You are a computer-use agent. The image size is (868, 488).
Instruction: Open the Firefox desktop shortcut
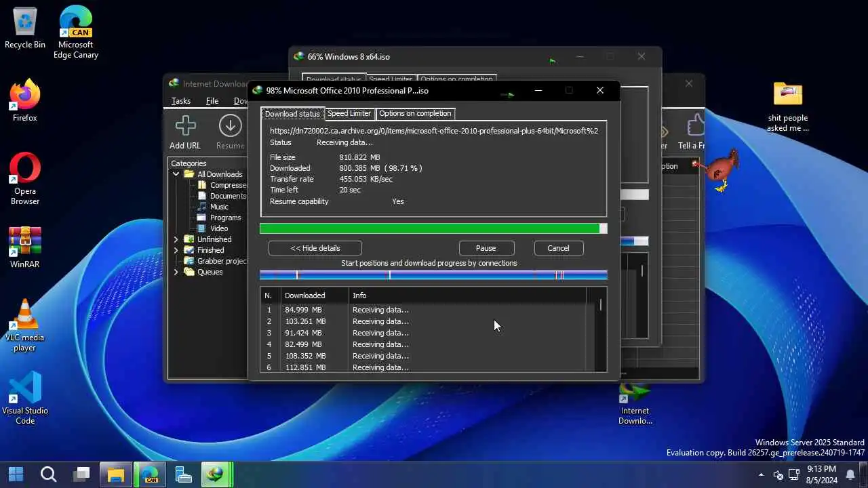coord(25,95)
